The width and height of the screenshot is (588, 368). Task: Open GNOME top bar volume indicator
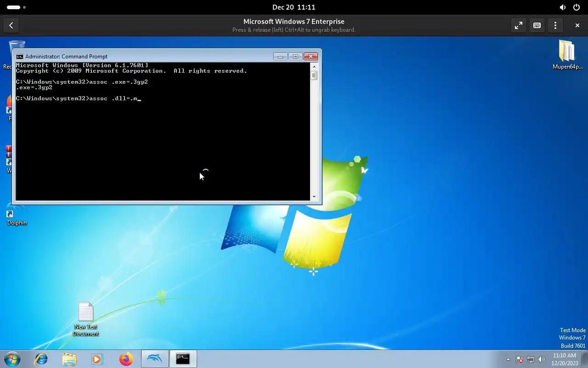(x=563, y=7)
